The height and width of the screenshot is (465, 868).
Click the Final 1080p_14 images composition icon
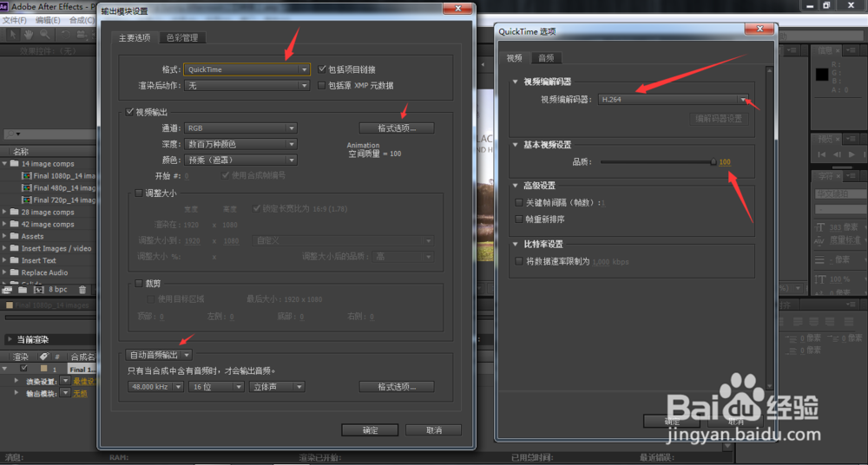click(27, 175)
